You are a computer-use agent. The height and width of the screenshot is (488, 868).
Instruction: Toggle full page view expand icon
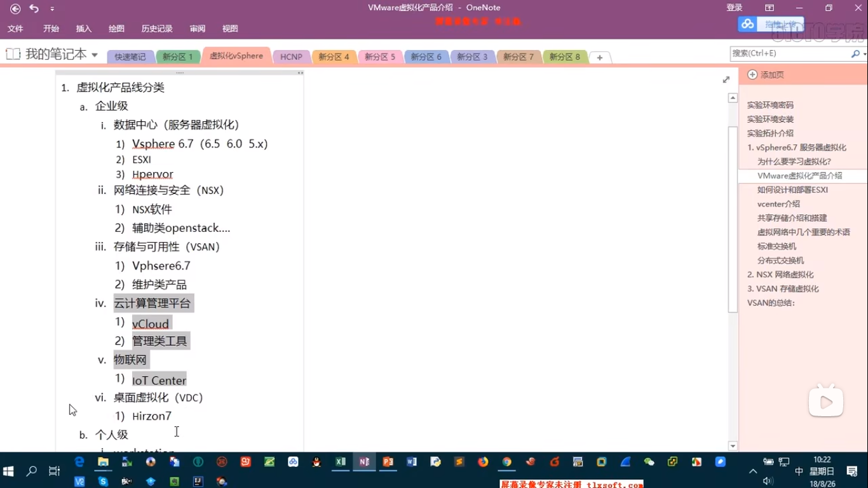726,79
